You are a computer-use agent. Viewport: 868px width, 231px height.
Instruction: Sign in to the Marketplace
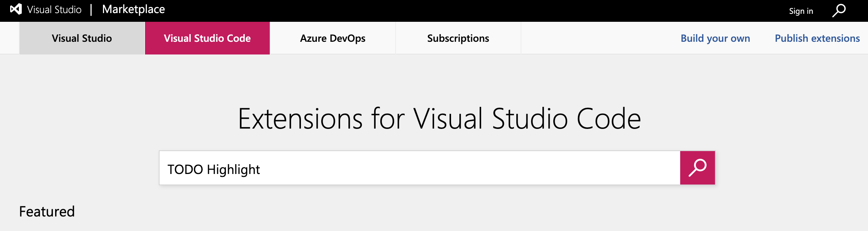[801, 11]
